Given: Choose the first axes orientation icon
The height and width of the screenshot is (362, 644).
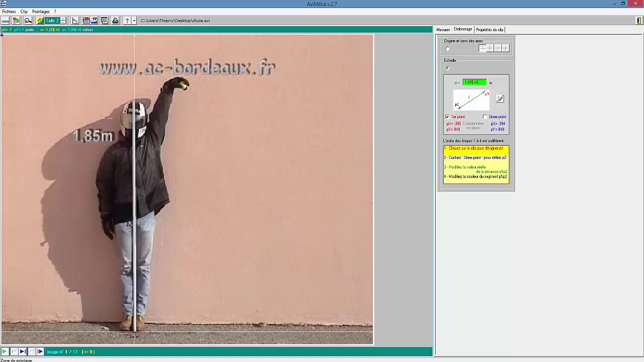Looking at the screenshot, I should point(482,48).
